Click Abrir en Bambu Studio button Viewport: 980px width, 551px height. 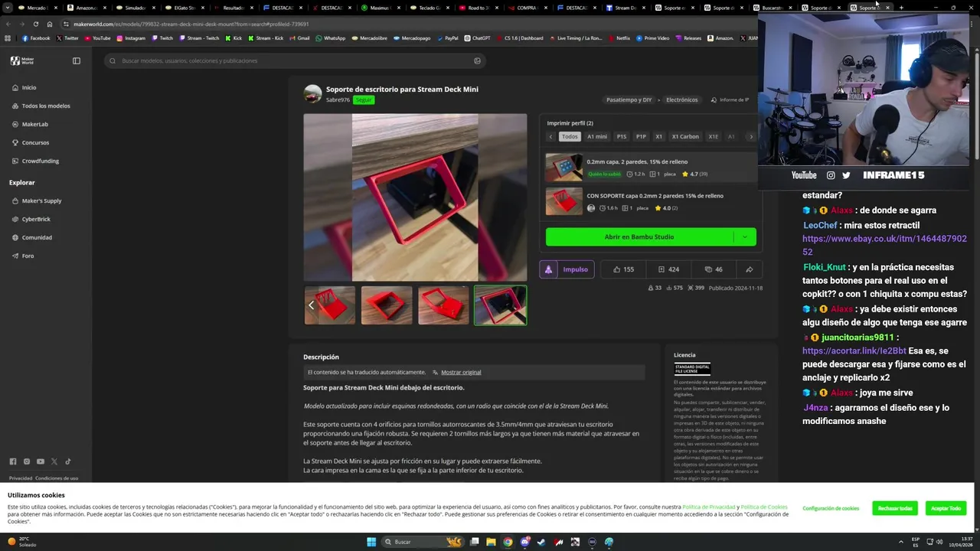pos(639,236)
